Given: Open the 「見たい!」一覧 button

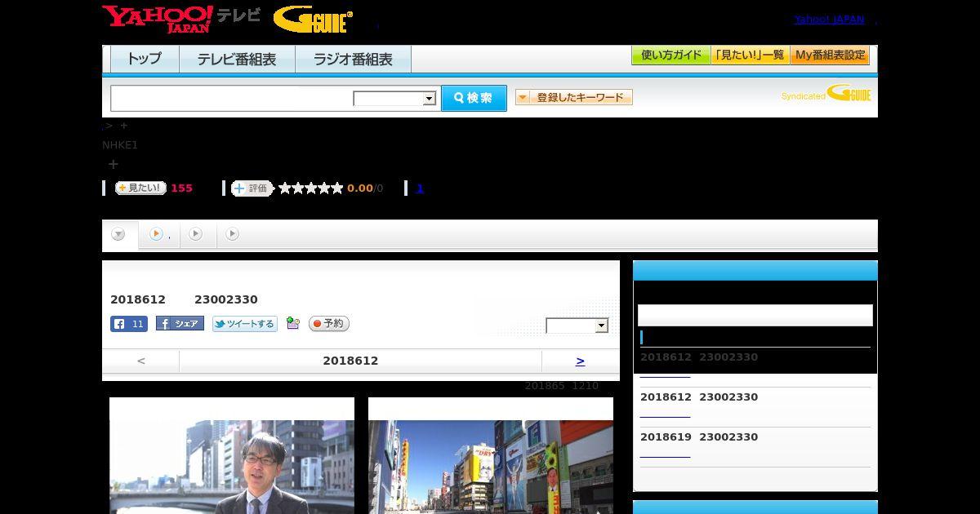Looking at the screenshot, I should (750, 55).
